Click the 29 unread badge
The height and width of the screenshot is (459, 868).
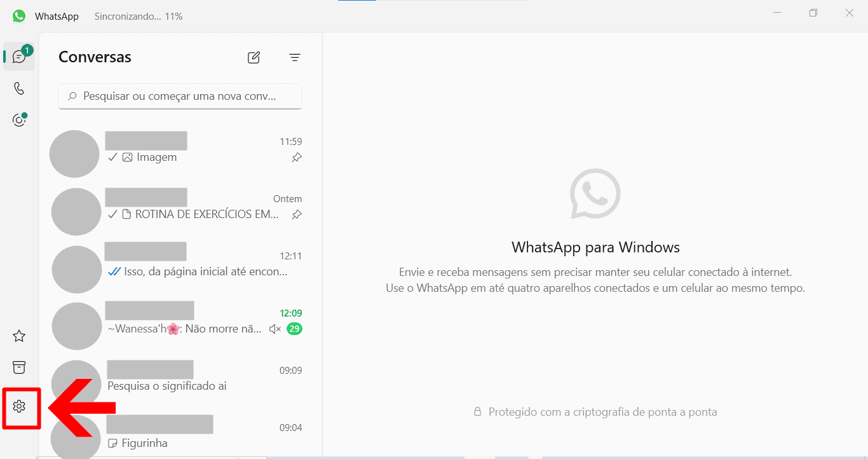coord(294,329)
